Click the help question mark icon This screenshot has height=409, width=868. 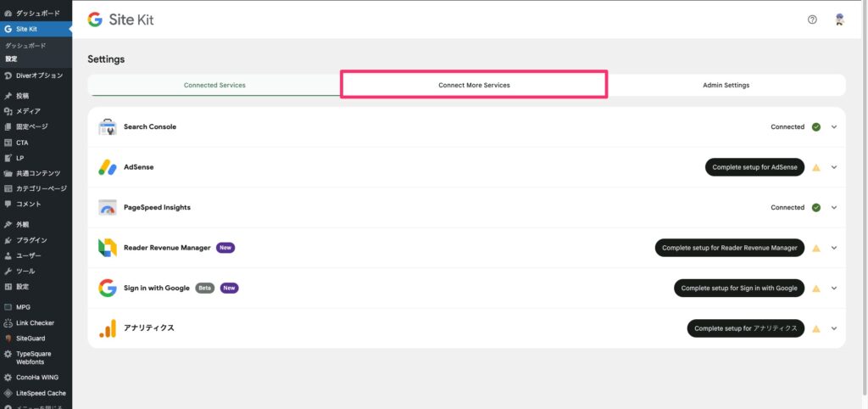tap(812, 20)
